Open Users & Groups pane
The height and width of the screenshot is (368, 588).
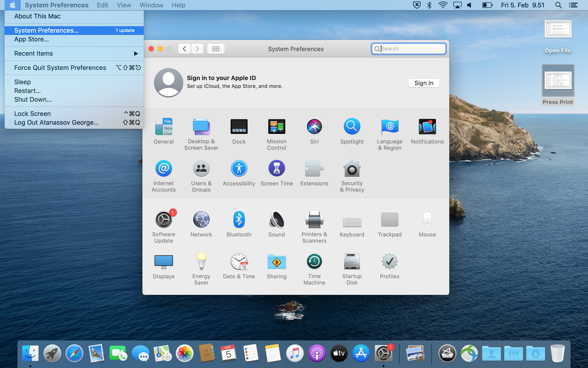[x=201, y=176]
